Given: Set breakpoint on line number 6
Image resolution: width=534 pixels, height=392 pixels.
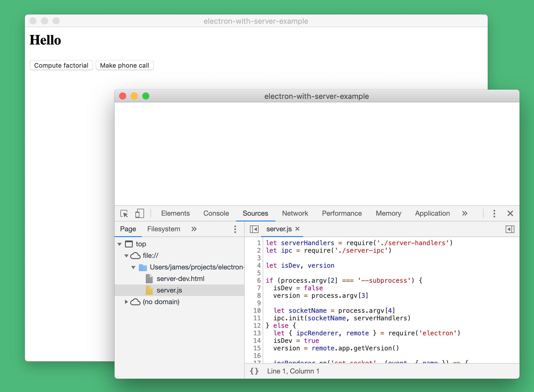Looking at the screenshot, I should (x=259, y=280).
